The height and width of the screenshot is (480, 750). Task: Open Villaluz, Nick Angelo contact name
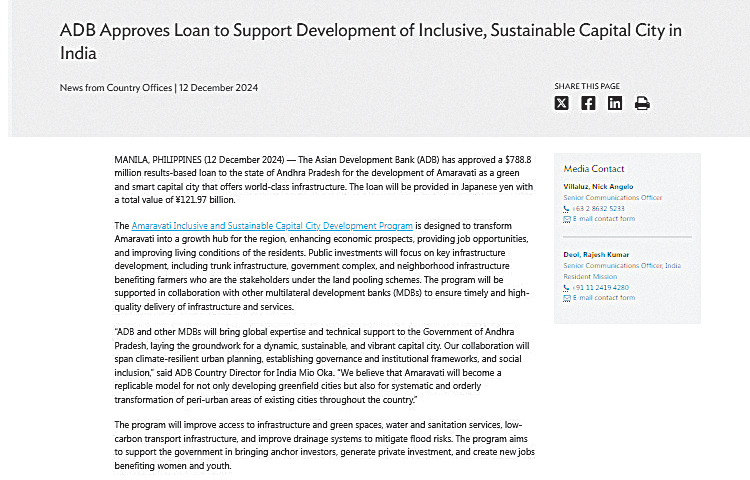[598, 186]
